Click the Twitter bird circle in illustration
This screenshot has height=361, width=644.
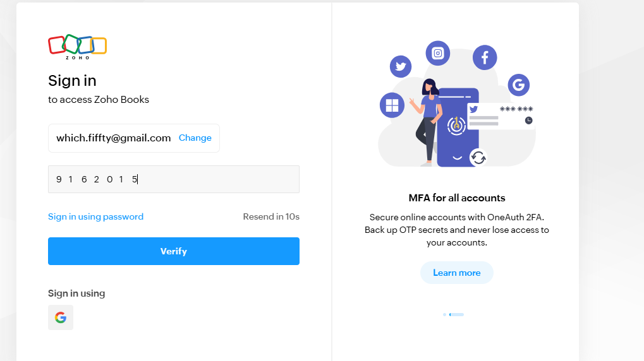400,66
